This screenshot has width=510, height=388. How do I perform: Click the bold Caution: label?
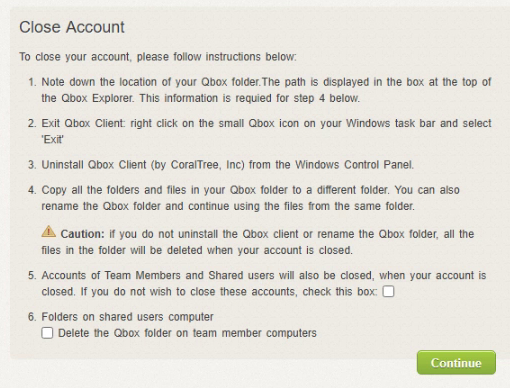coord(83,234)
